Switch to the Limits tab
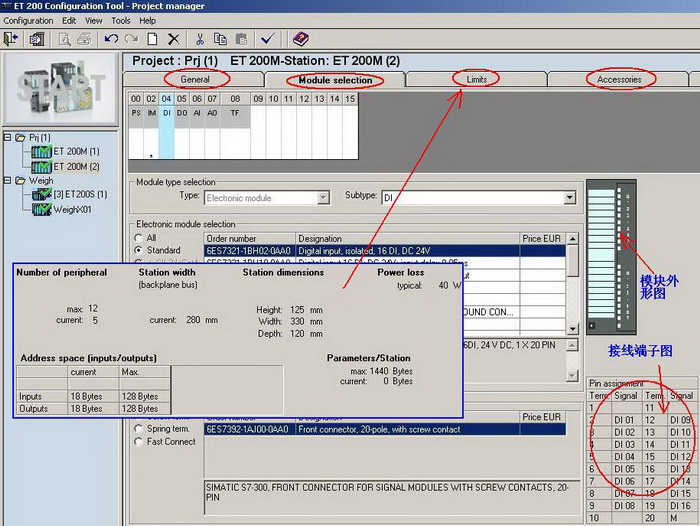Viewport: 700px width, 526px height. pyautogui.click(x=476, y=79)
